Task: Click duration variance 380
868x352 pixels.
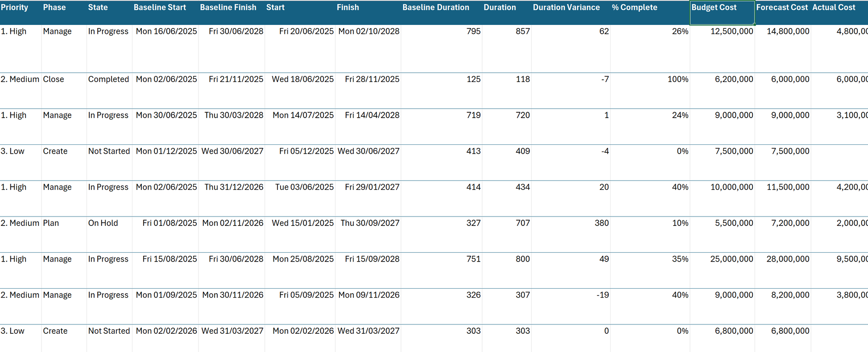Action: click(602, 223)
